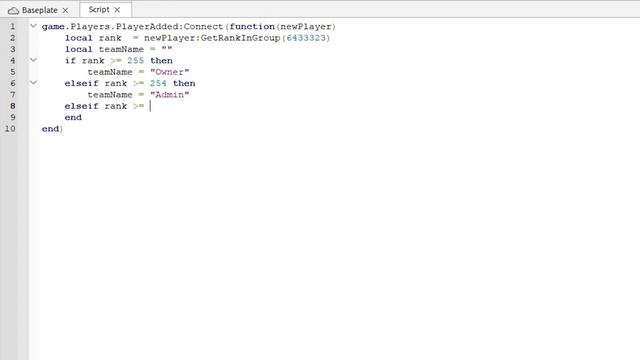Click the 'then' keyword on line 4
This screenshot has height=360, width=640.
pos(161,60)
